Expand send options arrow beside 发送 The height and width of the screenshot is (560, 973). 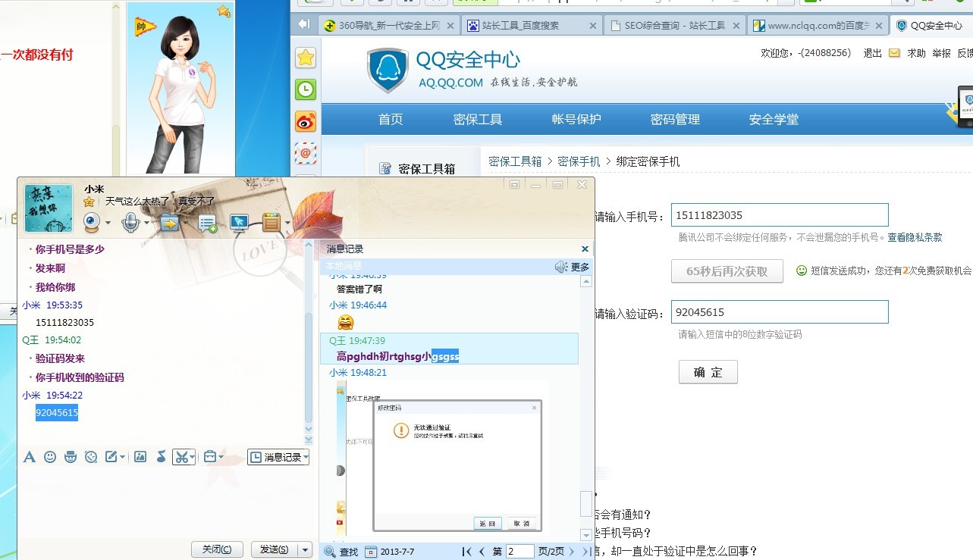(x=305, y=549)
